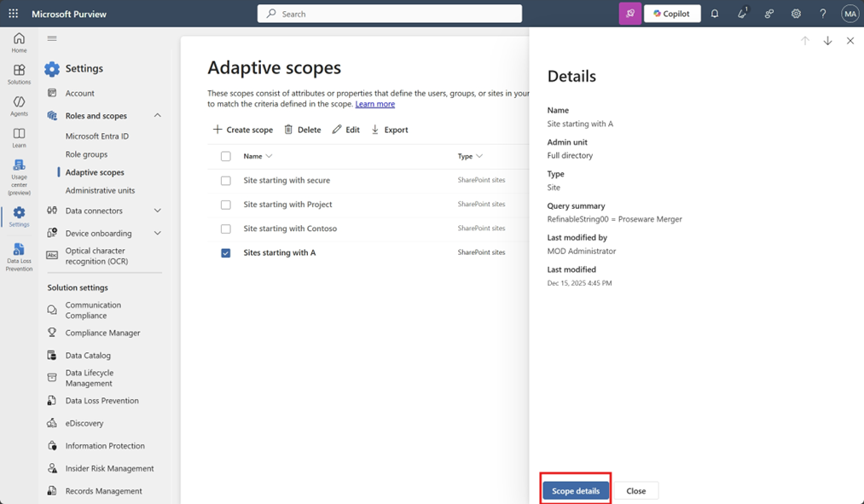Open help question mark icon

pyautogui.click(x=823, y=14)
